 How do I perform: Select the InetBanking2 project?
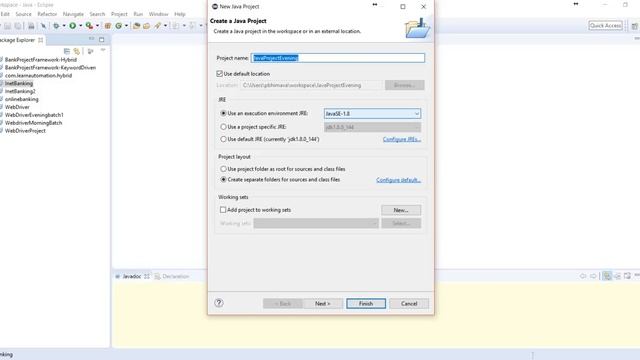pyautogui.click(x=20, y=91)
